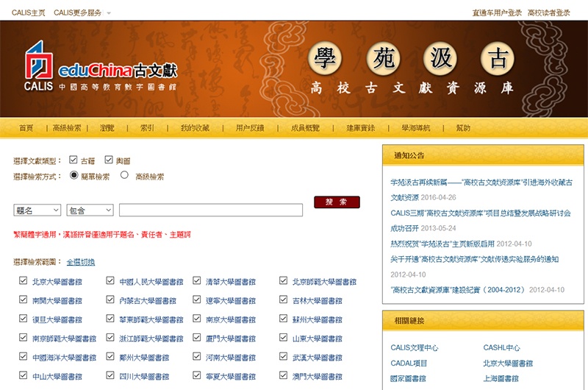This screenshot has width=588, height=390.
Task: Toggle 南京師範大學圖書館 checkbox
Action: click(24, 338)
